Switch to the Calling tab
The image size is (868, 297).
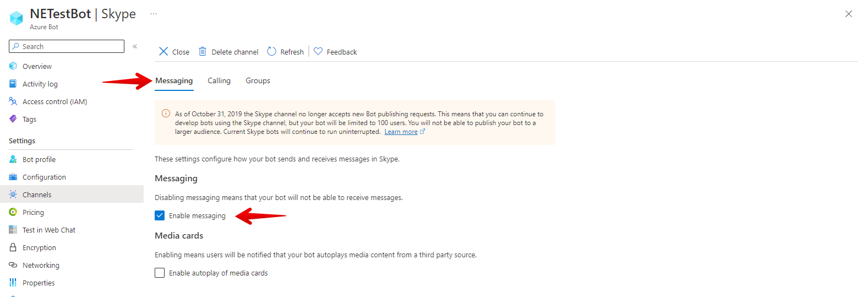click(x=219, y=80)
